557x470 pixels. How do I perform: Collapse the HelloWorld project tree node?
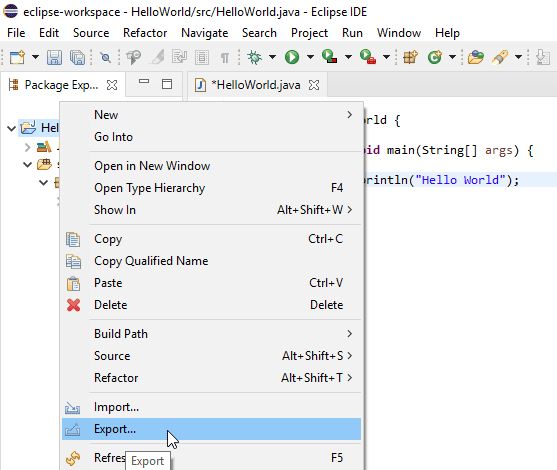click(x=11, y=128)
